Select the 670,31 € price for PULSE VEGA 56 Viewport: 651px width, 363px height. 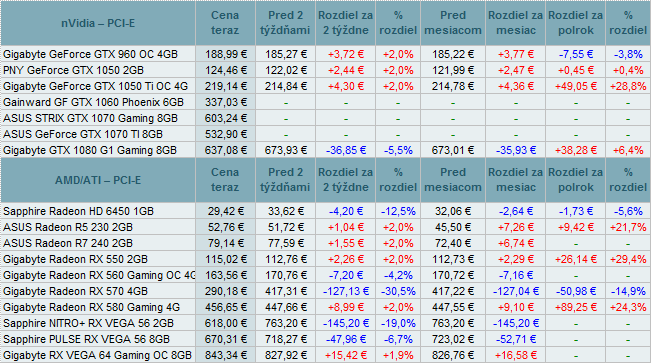coord(225,339)
